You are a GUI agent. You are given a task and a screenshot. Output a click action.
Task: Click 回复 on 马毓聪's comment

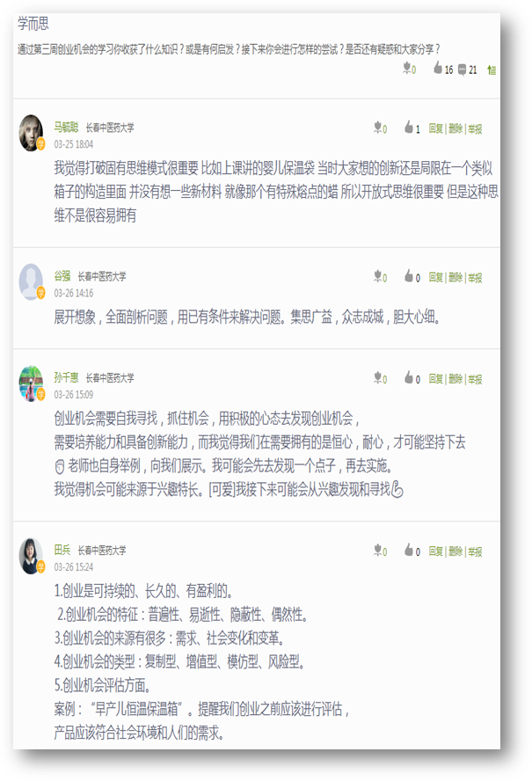pos(436,129)
